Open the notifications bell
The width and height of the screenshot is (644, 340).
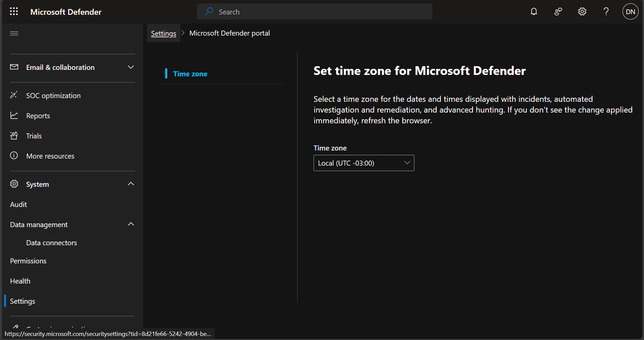[x=534, y=11]
